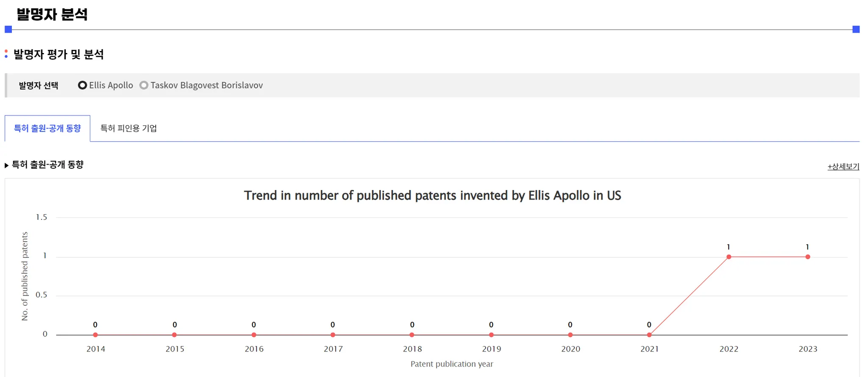Screen dimensions: 868x377
Task: Switch to the 특허 피인용 기업 tab
Action: click(x=128, y=128)
